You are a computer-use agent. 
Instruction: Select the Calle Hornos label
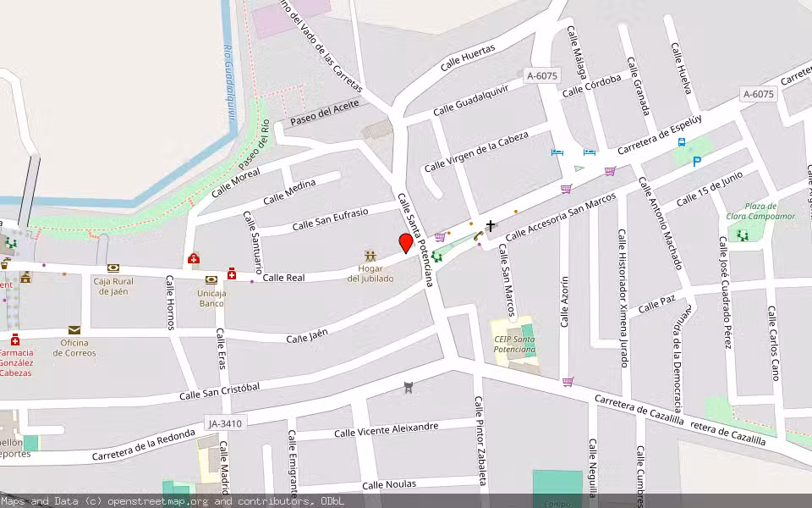tap(170, 303)
